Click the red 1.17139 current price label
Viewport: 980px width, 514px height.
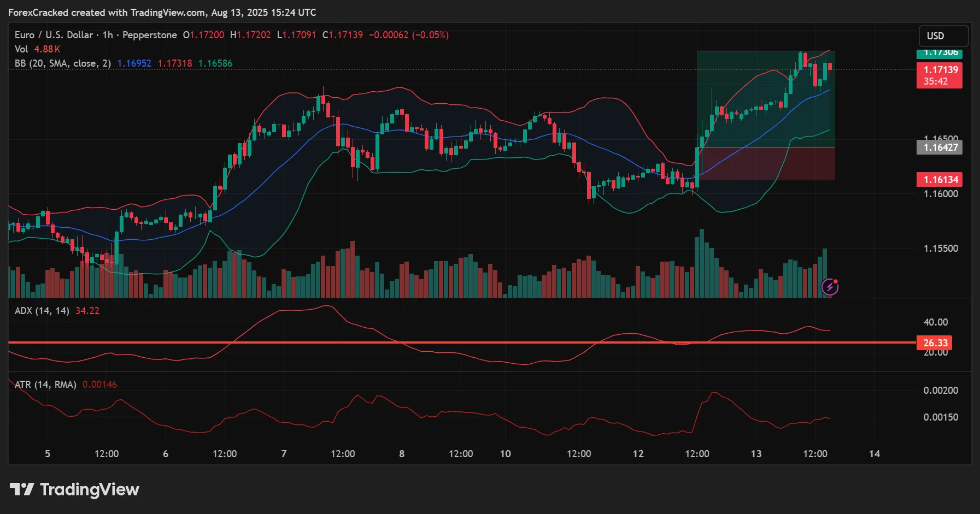point(940,70)
